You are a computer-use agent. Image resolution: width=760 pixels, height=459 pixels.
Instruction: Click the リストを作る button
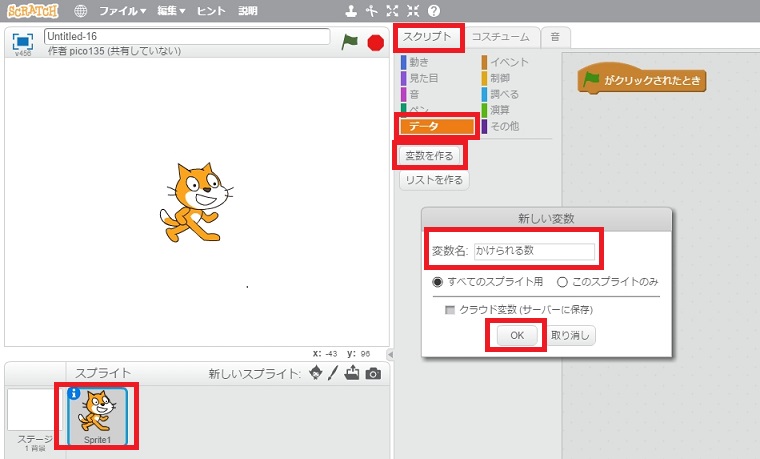434,180
